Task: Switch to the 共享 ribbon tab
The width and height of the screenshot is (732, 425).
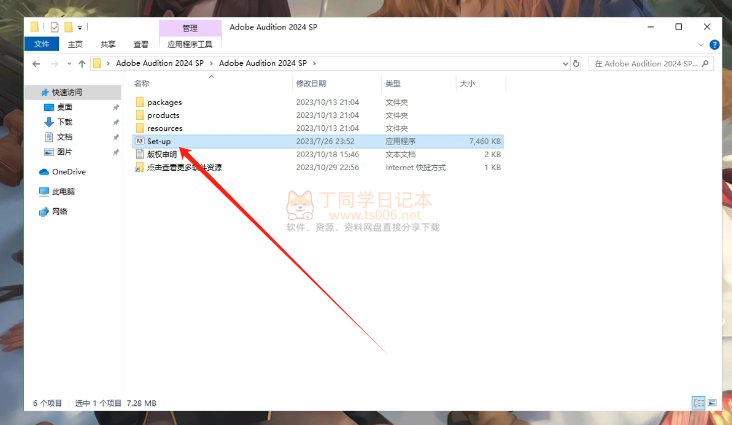Action: coord(108,44)
